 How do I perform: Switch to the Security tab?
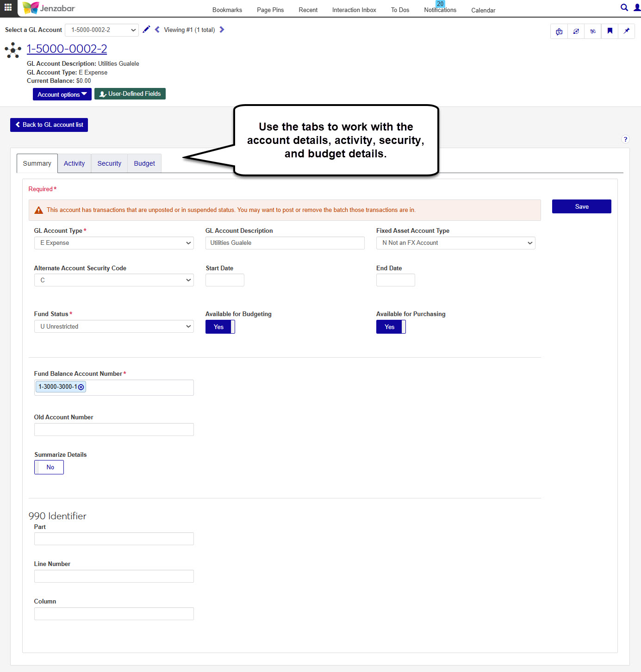pyautogui.click(x=109, y=163)
